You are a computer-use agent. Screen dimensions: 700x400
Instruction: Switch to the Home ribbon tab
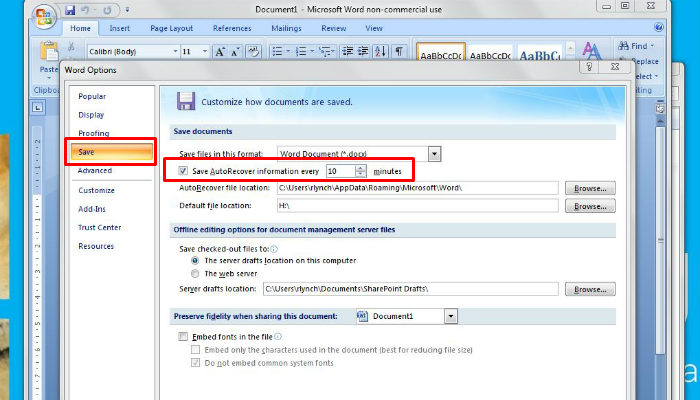(x=80, y=28)
